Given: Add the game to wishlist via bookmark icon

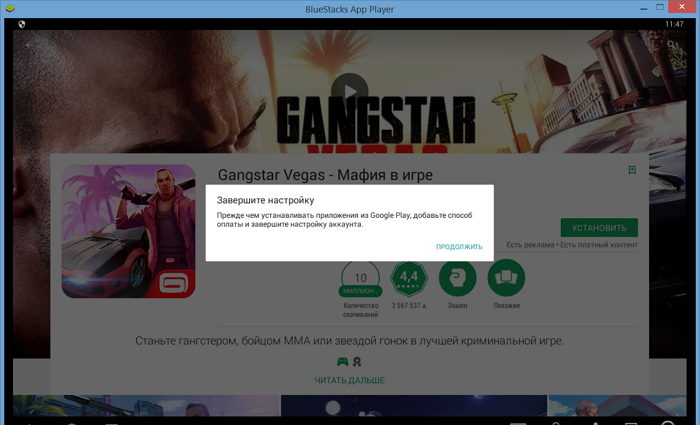Looking at the screenshot, I should coord(632,170).
